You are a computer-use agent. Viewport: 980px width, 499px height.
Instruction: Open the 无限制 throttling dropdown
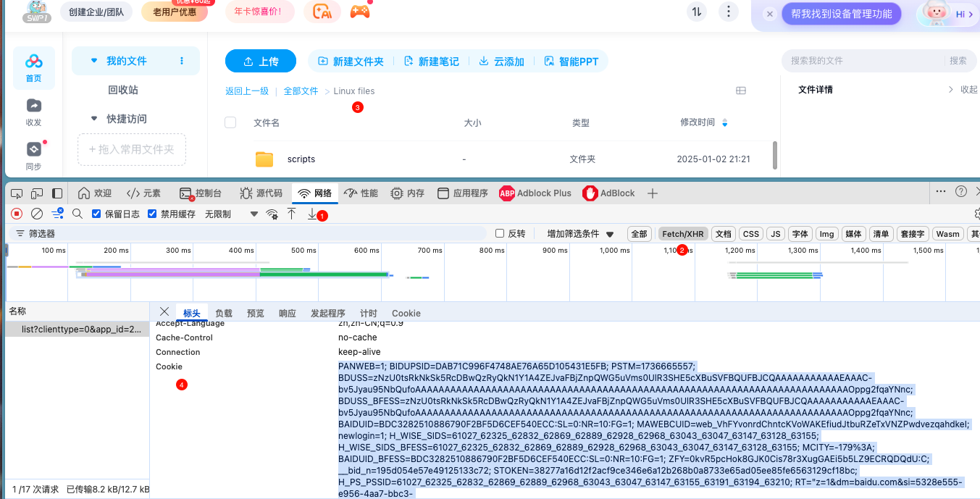click(217, 214)
